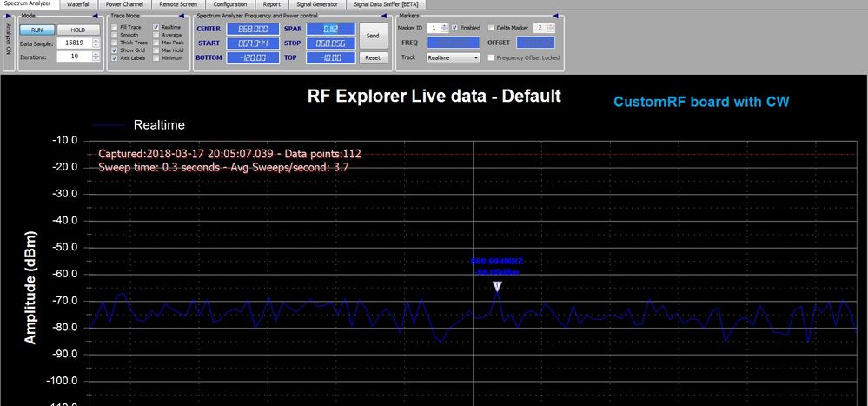Click the Iterations spinner arrows
This screenshot has height=406, width=868.
[x=96, y=57]
